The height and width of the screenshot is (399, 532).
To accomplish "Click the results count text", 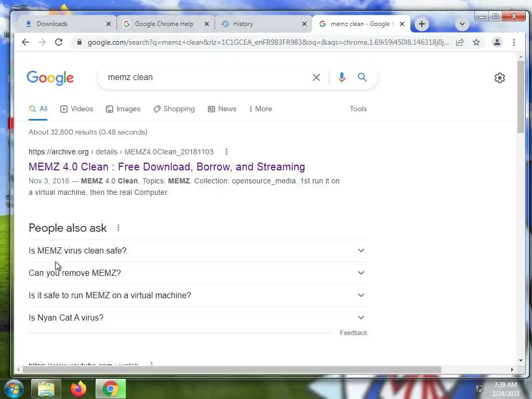I will click(88, 132).
